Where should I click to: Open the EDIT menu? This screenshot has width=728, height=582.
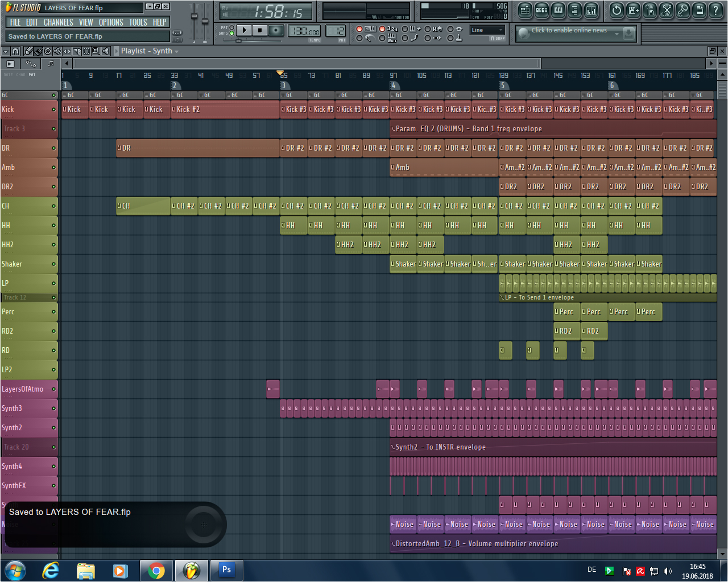click(32, 22)
